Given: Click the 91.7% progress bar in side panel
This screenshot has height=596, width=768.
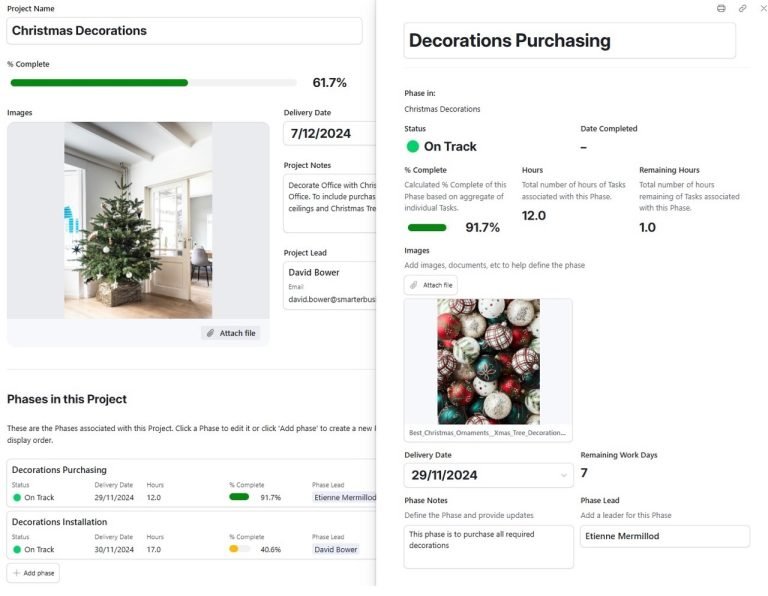Looking at the screenshot, I should pyautogui.click(x=427, y=228).
